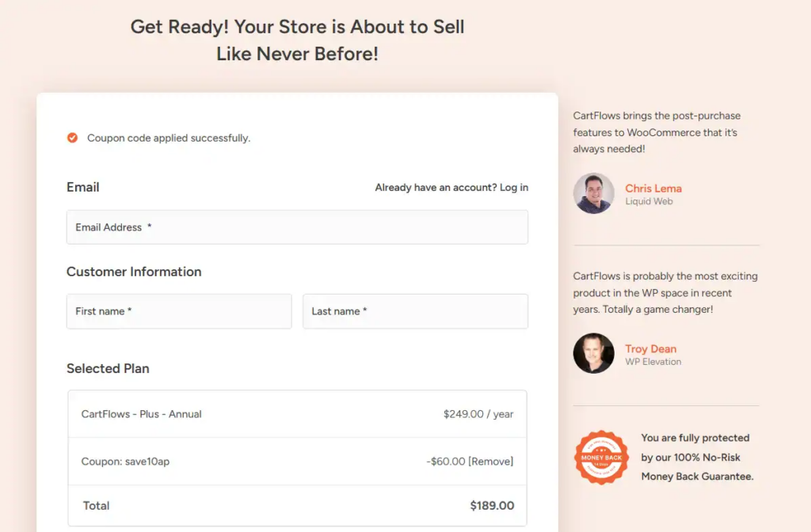Select the Chris Lema name link

tap(653, 188)
